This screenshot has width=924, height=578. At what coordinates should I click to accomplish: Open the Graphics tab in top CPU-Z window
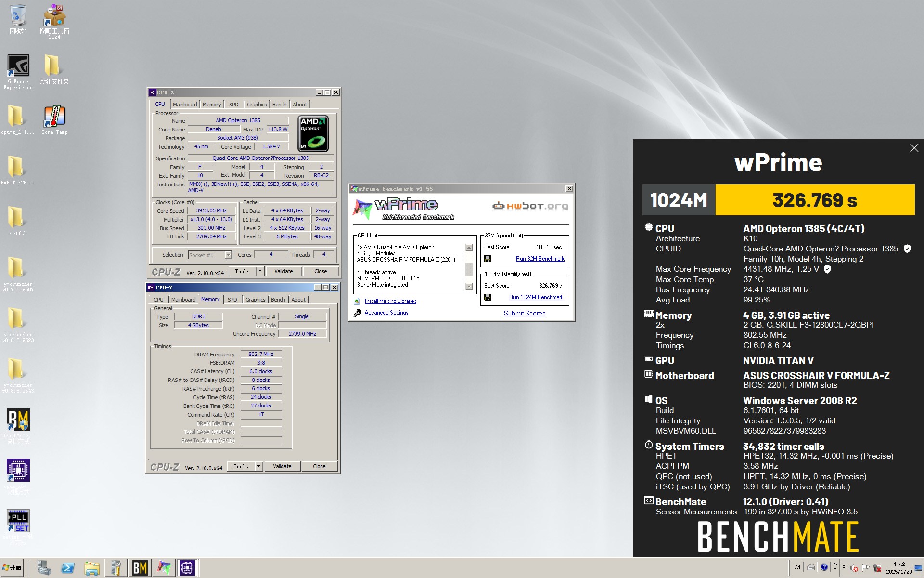[x=257, y=105]
